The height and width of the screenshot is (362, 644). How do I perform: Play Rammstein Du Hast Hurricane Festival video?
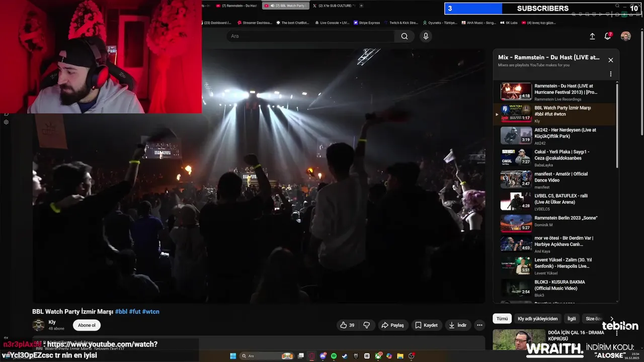pos(553,92)
